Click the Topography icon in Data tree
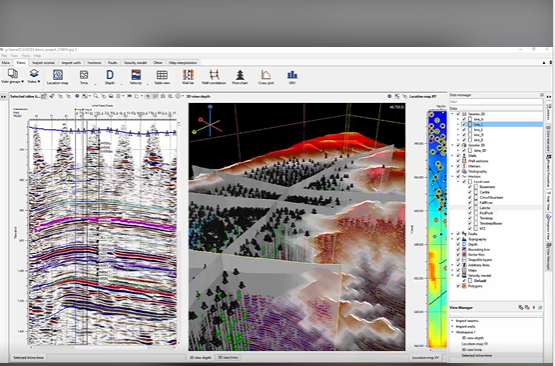The width and height of the screenshot is (555, 366). click(x=464, y=239)
